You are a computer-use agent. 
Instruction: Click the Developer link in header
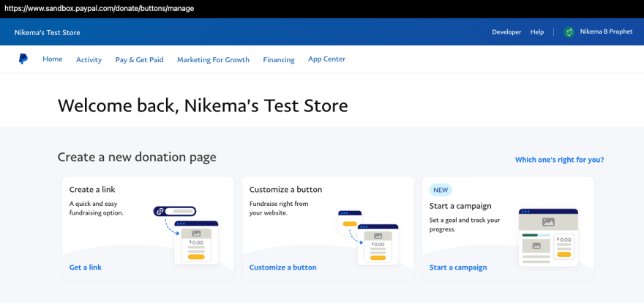(506, 32)
